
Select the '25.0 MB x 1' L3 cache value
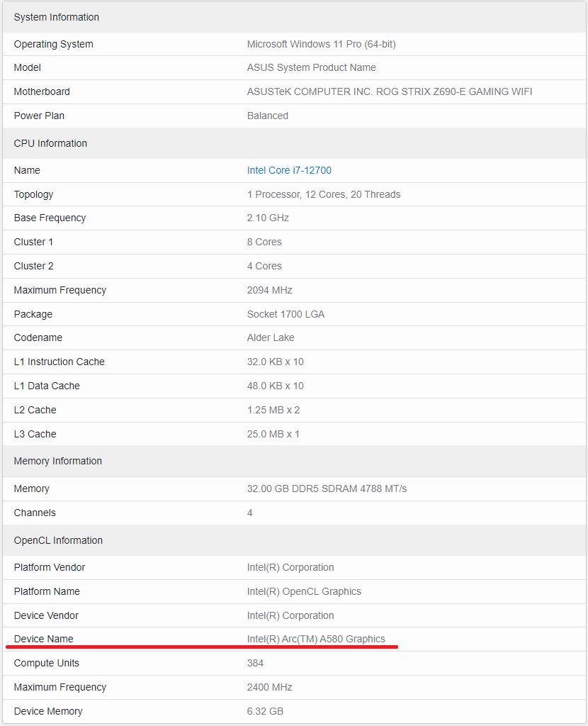[x=273, y=434]
